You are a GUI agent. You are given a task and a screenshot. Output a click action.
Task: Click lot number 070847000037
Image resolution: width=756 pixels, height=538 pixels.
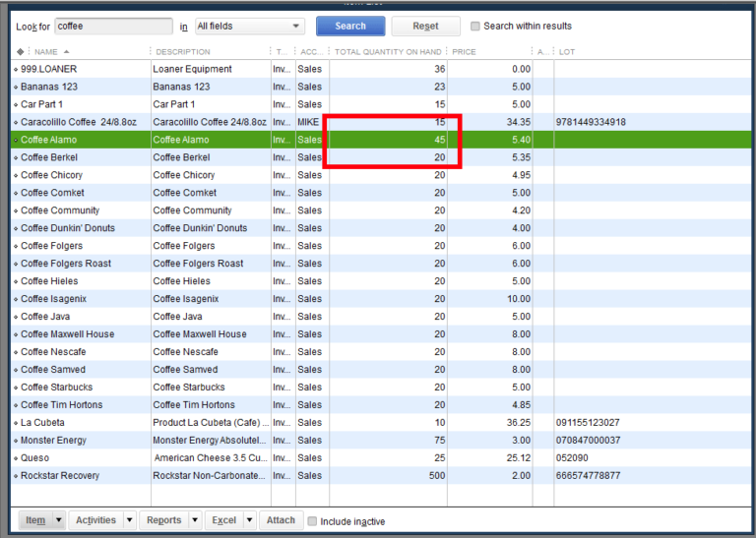click(588, 441)
